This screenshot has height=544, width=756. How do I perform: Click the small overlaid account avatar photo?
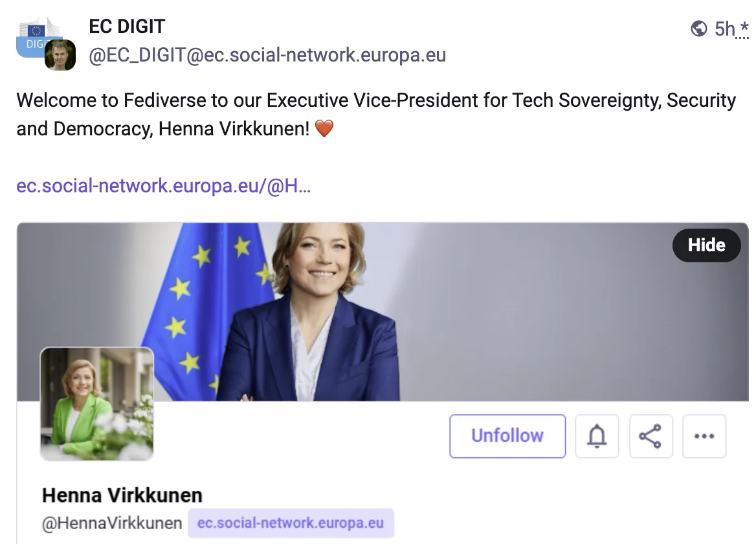pos(60,55)
